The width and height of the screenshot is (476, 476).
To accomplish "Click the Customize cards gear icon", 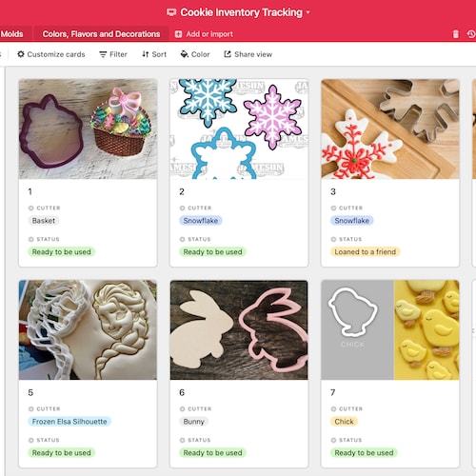I will 21,54.
